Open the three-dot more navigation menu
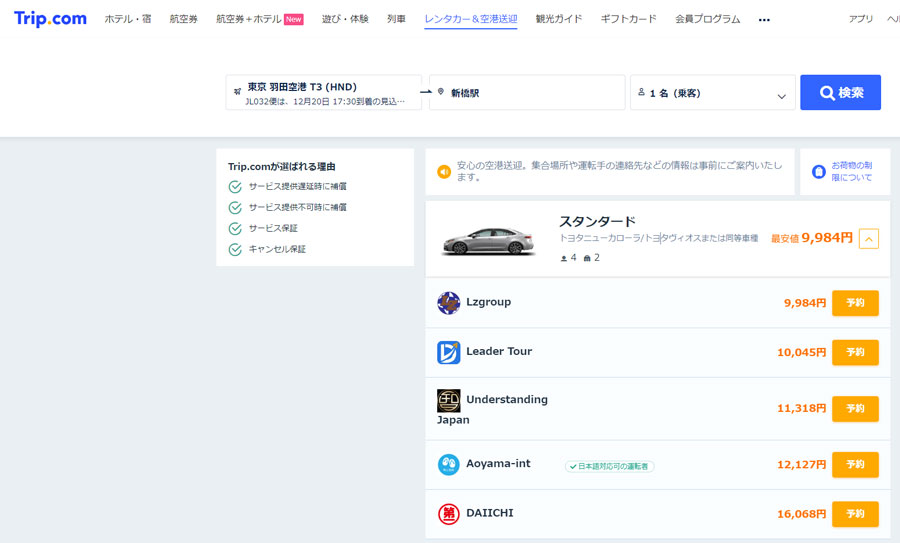The image size is (900, 543). pos(764,20)
